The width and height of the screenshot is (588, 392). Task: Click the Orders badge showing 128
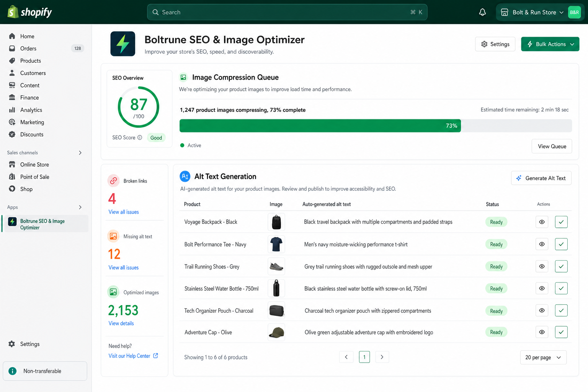(x=78, y=48)
